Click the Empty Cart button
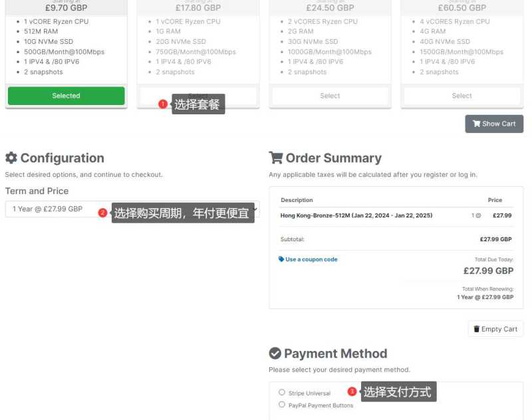The width and height of the screenshot is (532, 420). (x=495, y=329)
